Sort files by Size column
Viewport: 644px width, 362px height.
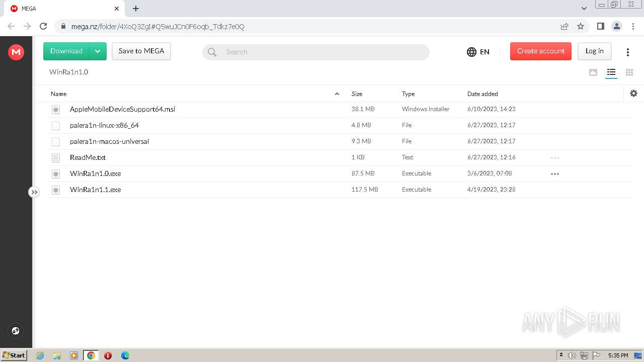click(x=357, y=94)
